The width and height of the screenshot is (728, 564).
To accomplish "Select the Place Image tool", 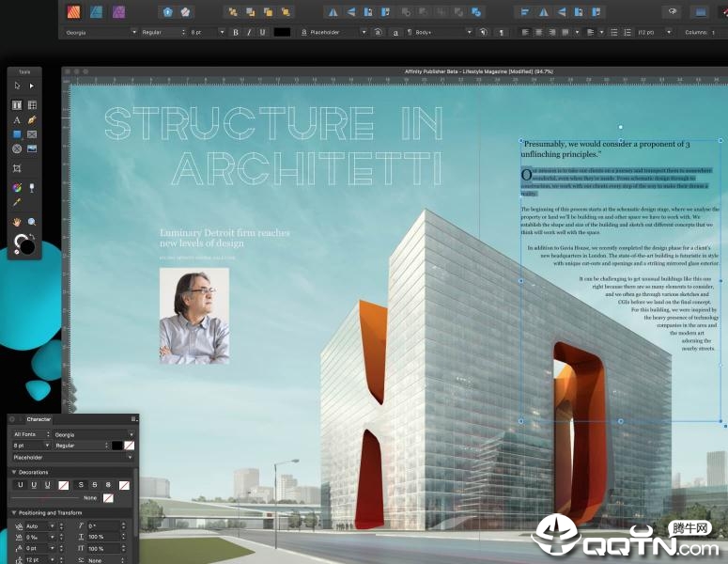I will coord(32,149).
